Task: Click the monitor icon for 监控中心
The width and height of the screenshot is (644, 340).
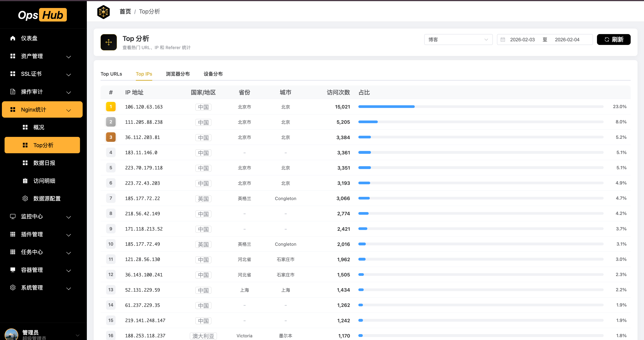Action: click(13, 216)
